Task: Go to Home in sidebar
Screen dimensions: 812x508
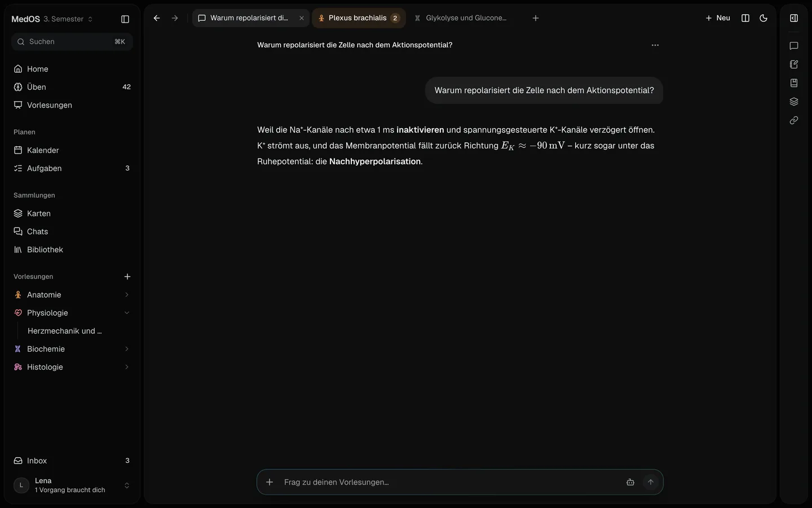Action: click(72, 69)
